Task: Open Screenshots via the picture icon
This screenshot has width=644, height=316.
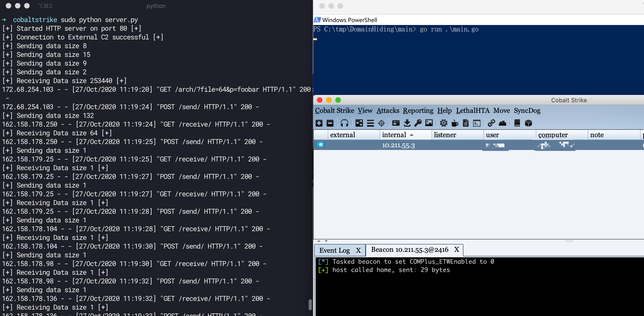Action: coord(429,123)
